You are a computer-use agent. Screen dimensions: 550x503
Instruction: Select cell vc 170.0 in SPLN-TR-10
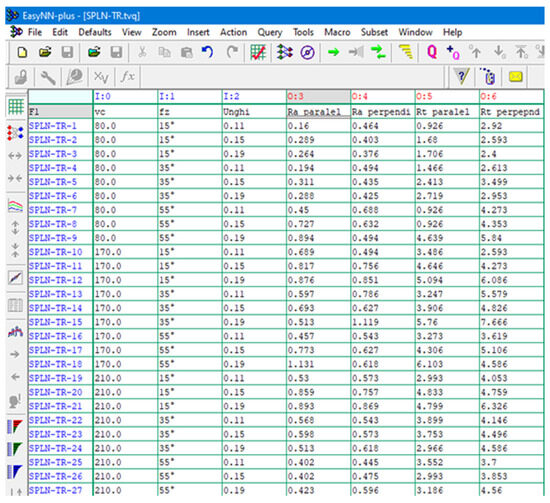tap(125, 252)
